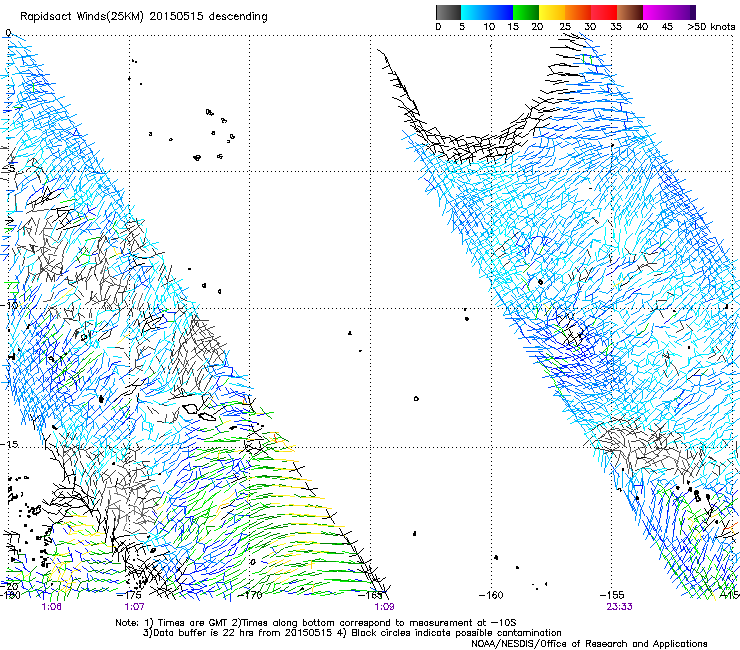This screenshot has width=740, height=650.
Task: Click the purple '1:08' swath time label
Action: pos(51,607)
